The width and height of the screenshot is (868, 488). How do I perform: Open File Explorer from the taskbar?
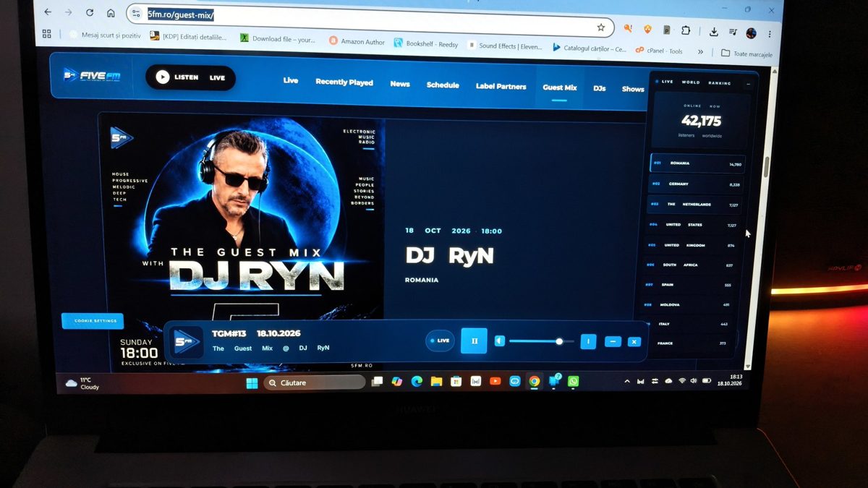click(436, 381)
